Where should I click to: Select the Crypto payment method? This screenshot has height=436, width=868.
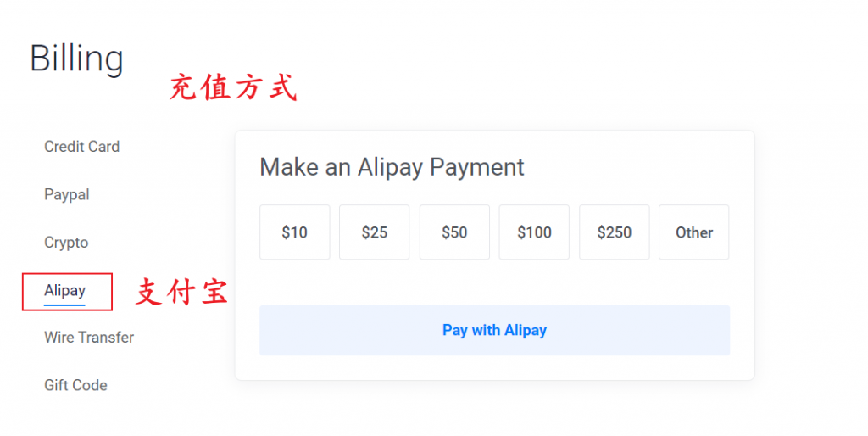(66, 243)
